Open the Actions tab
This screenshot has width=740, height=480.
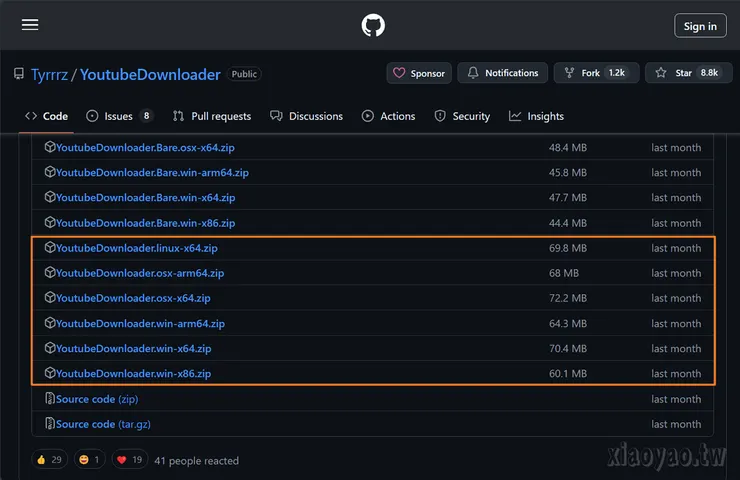tap(388, 116)
